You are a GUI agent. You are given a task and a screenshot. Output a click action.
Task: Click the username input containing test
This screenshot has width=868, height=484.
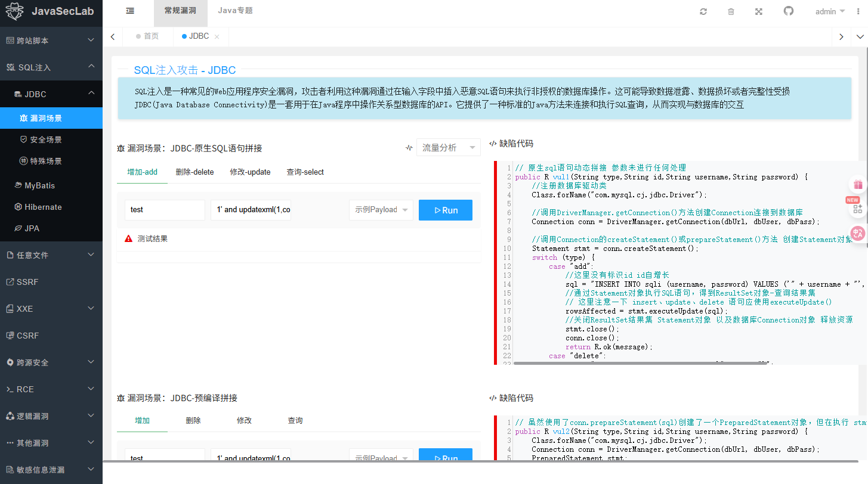point(165,210)
